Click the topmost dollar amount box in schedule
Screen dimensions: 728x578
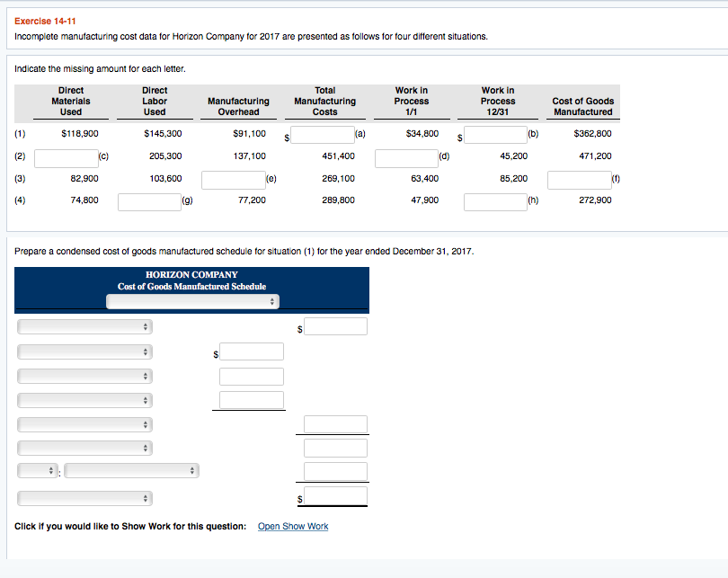click(x=334, y=325)
